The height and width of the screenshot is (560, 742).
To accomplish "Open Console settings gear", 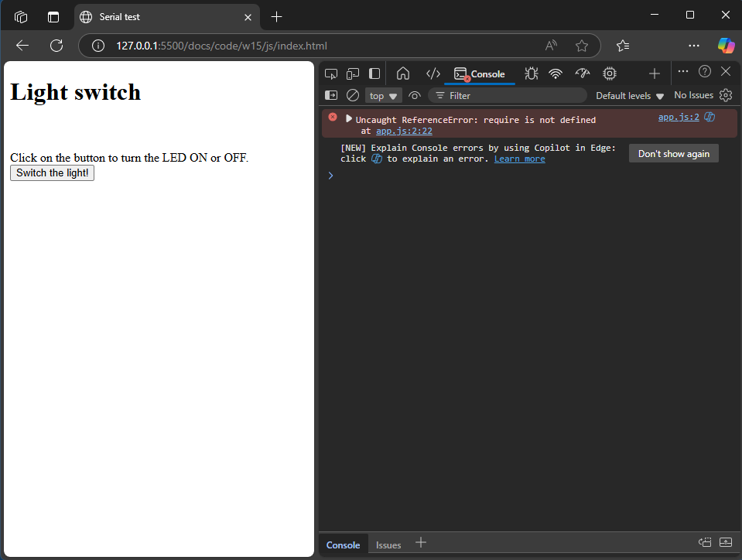I will click(726, 96).
